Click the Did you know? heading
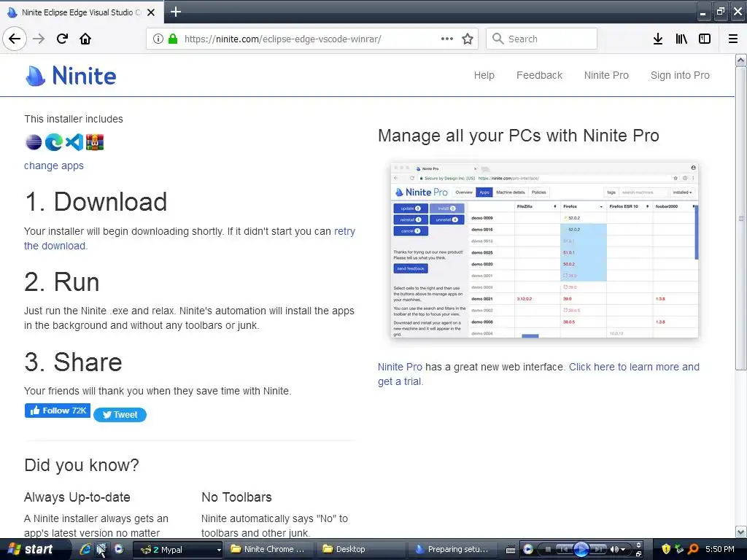 (82, 464)
